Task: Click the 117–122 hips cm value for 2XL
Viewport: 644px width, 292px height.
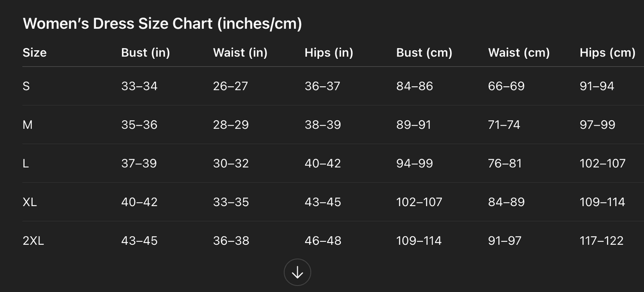Action: pos(601,241)
